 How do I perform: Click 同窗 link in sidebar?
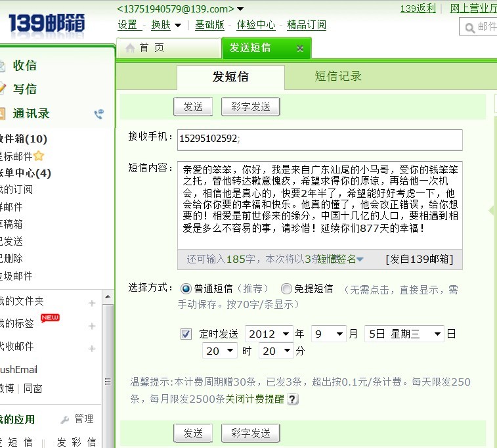[33, 388]
